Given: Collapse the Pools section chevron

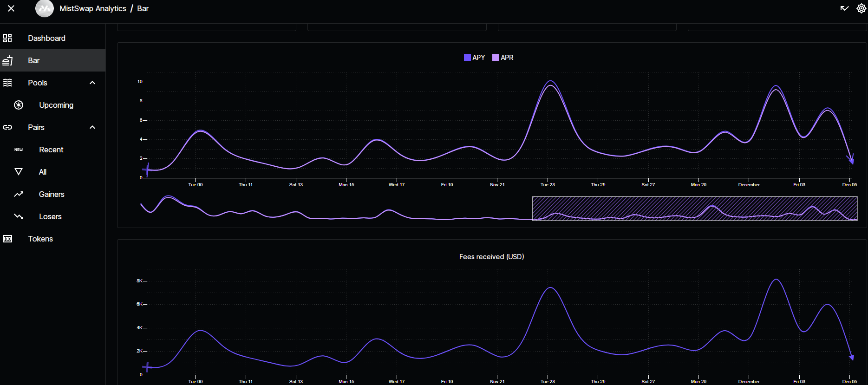Looking at the screenshot, I should [x=92, y=83].
